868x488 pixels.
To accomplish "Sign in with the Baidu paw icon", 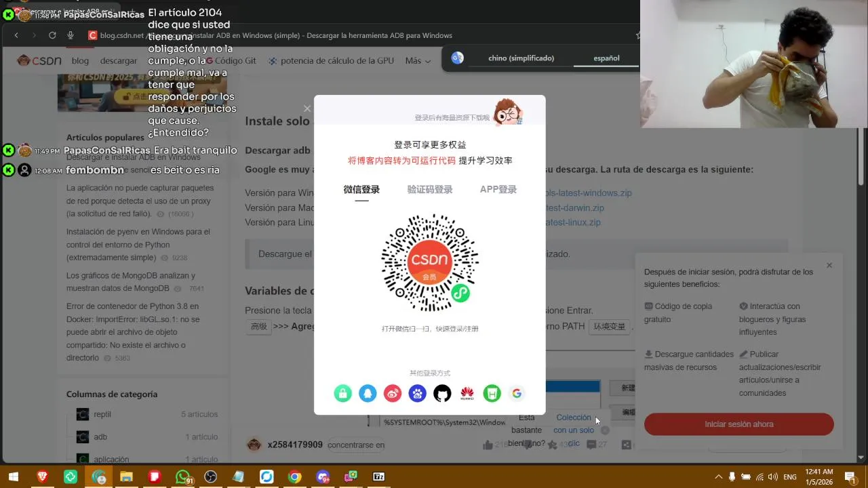I will pos(417,393).
